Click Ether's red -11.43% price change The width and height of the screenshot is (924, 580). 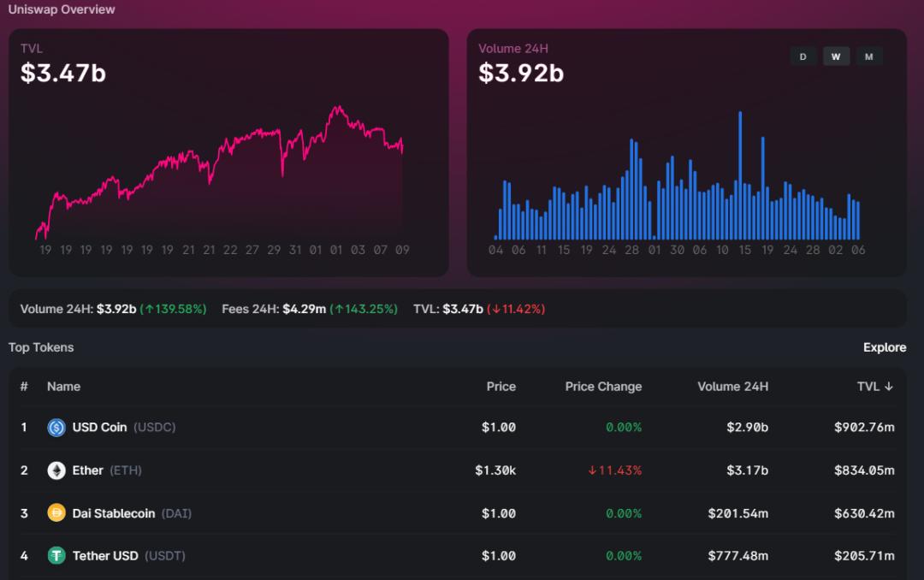pos(614,471)
